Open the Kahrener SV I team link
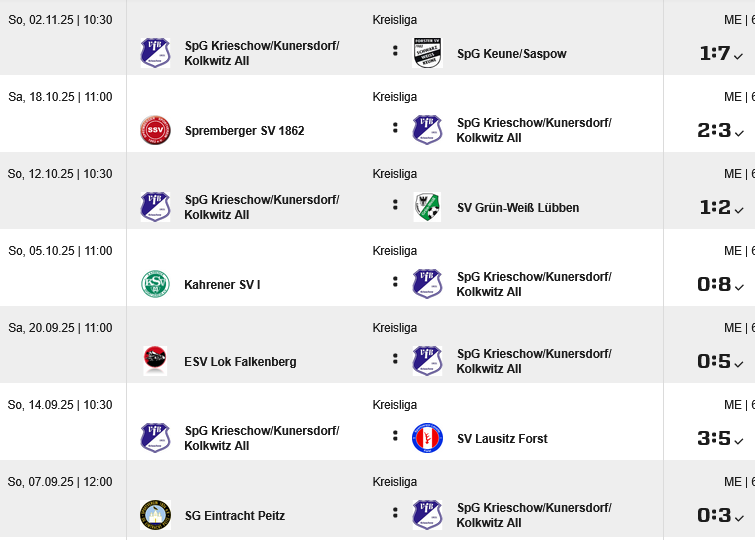This screenshot has height=540, width=755. coord(222,285)
